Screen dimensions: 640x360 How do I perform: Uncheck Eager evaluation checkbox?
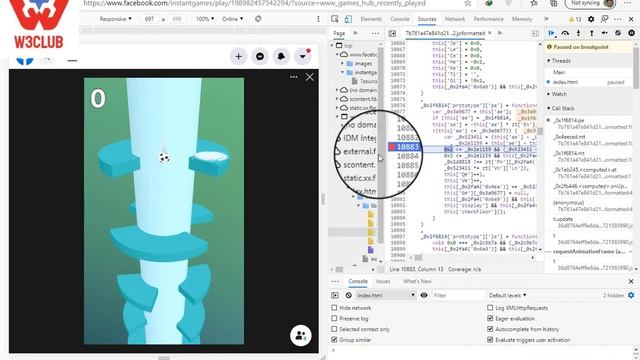pos(490,318)
